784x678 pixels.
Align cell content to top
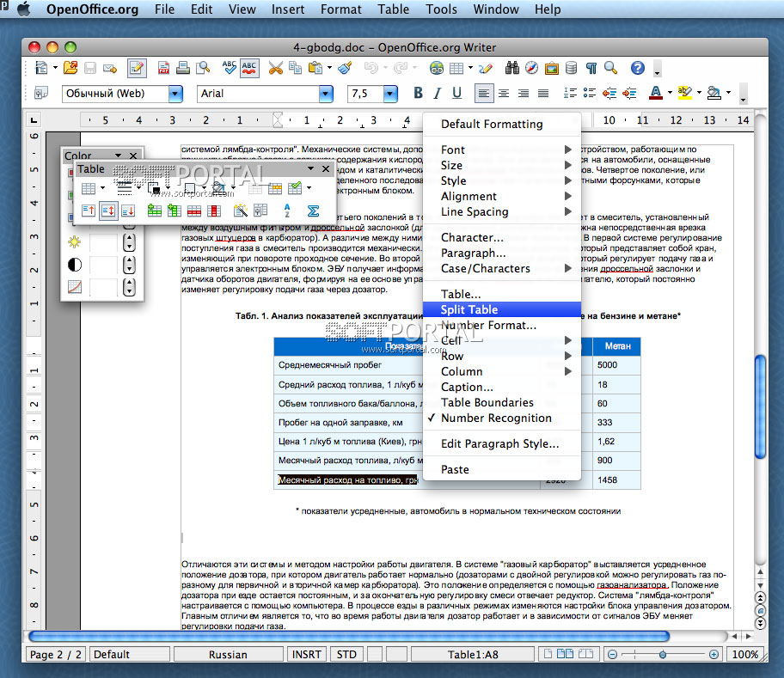(89, 211)
